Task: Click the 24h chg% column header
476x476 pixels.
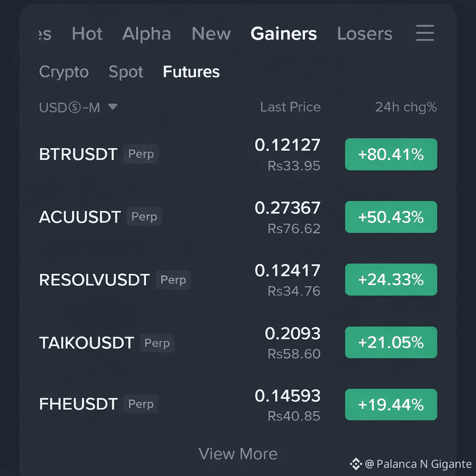Action: coord(406,107)
